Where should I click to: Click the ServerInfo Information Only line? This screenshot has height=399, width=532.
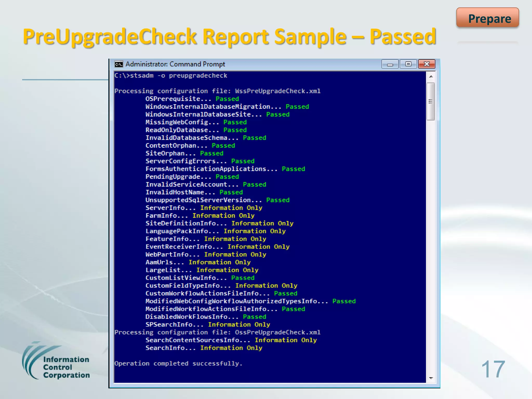204,208
